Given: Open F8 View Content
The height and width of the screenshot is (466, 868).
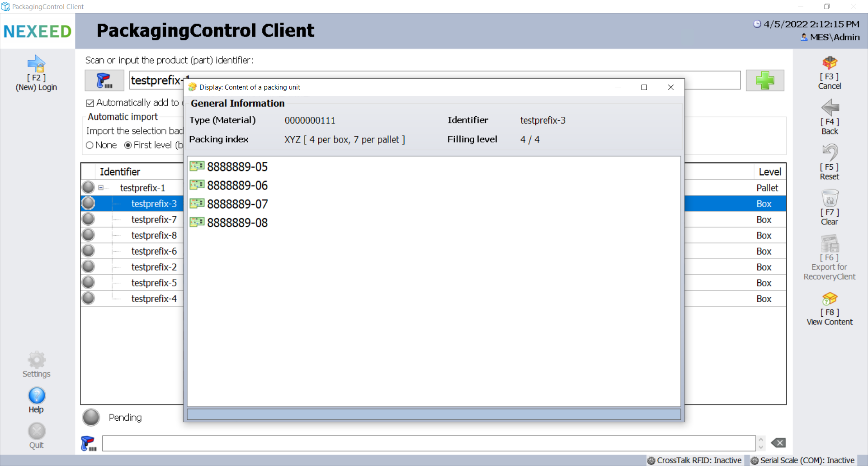Looking at the screenshot, I should pyautogui.click(x=830, y=299).
